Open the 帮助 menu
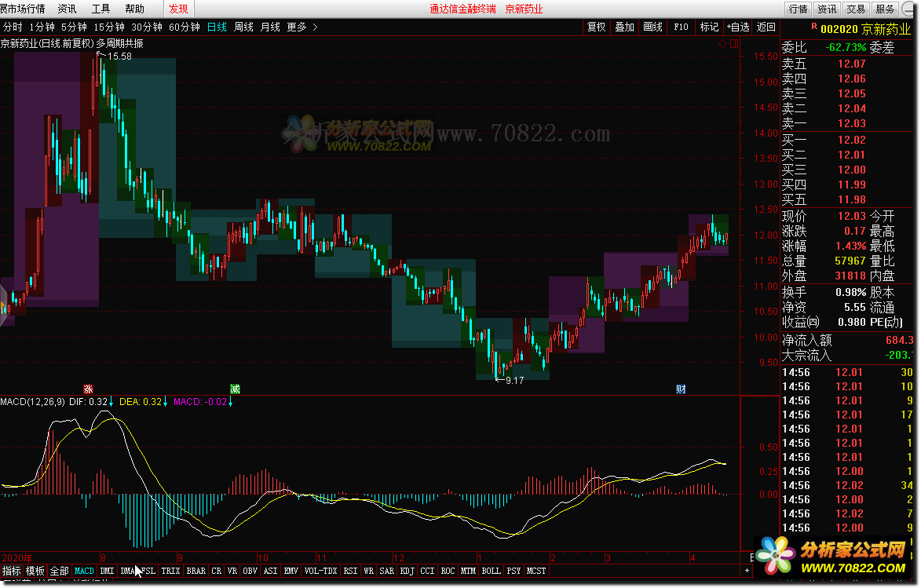The height and width of the screenshot is (588, 921). pos(134,9)
